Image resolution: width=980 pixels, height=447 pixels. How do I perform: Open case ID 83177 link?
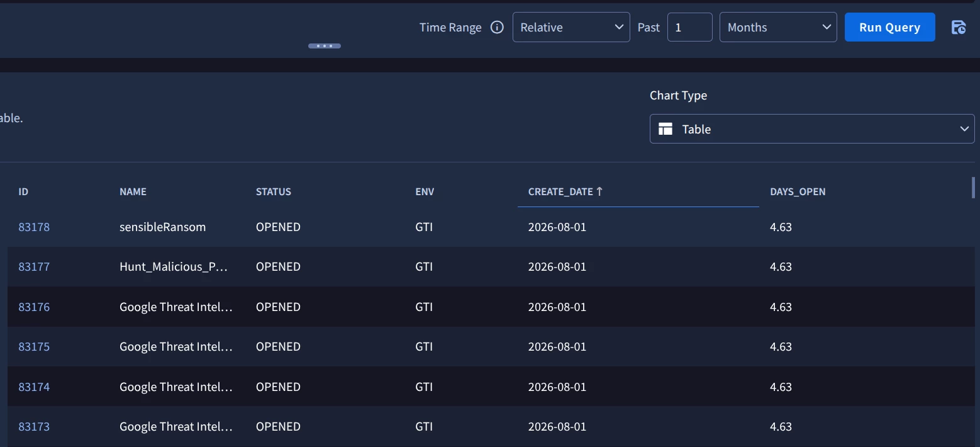34,266
